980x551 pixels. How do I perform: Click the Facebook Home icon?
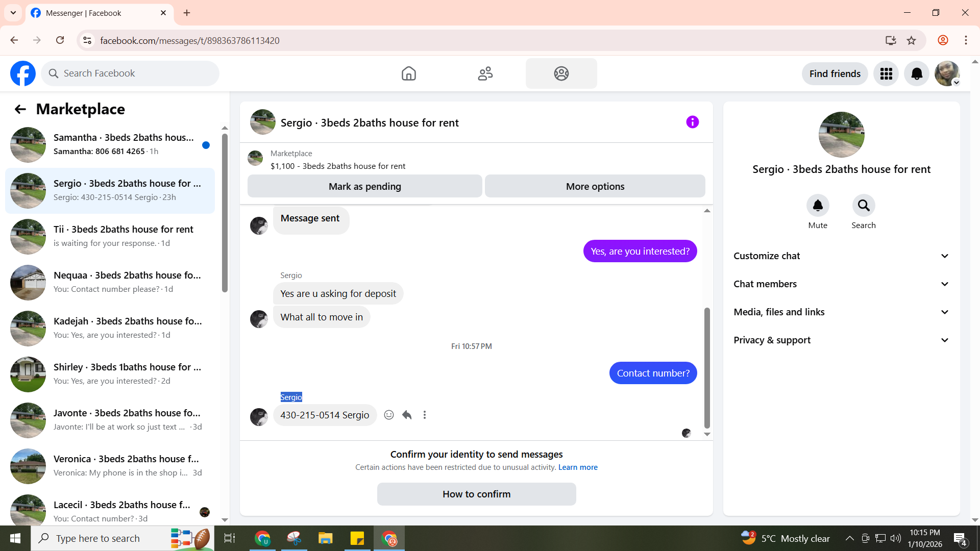point(408,73)
